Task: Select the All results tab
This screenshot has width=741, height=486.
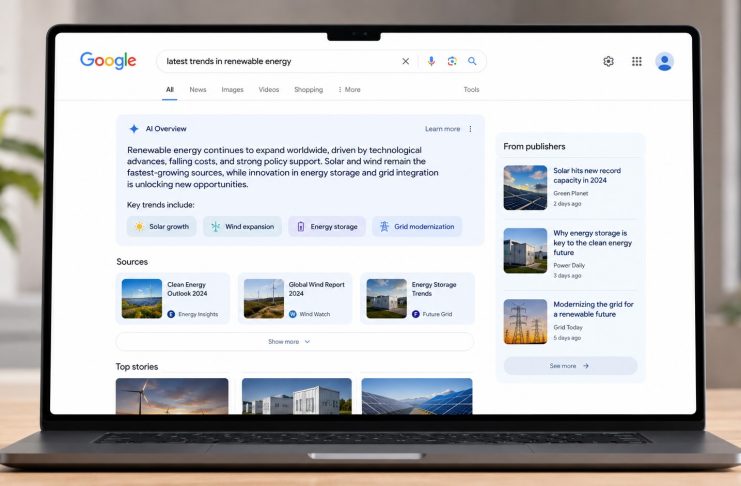Action: pos(170,89)
